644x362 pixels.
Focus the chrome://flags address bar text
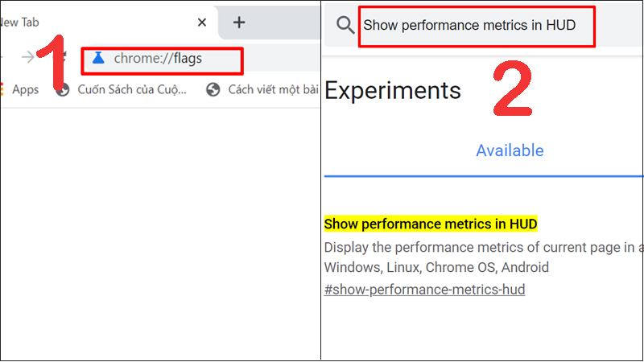point(158,58)
